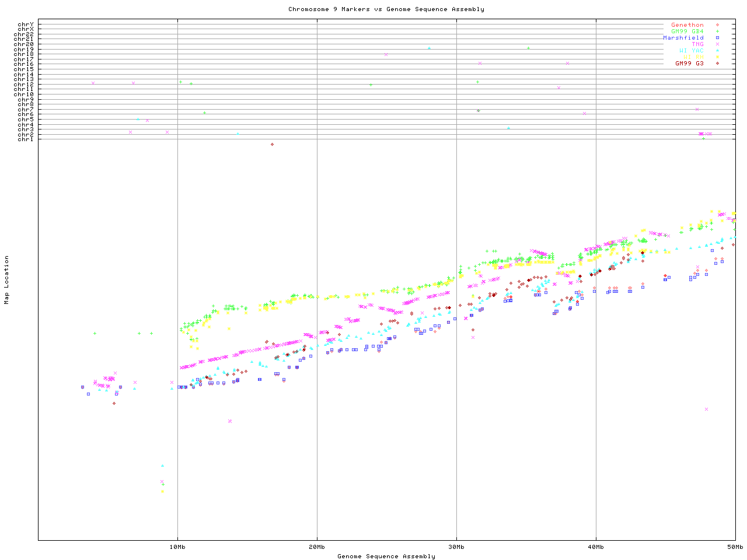
Task: Select the Marshfield legend label
Action: (x=683, y=38)
